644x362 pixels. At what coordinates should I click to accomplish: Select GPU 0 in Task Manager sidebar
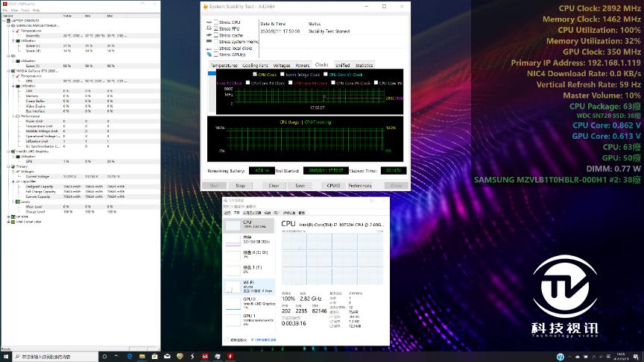click(x=249, y=302)
